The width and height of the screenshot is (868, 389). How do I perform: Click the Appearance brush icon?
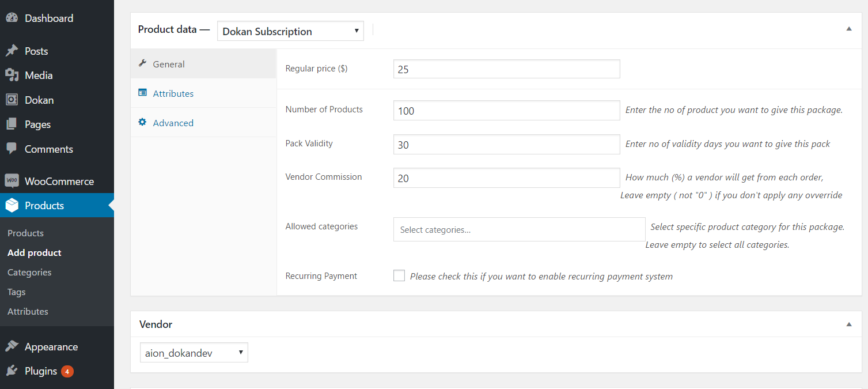pos(12,346)
